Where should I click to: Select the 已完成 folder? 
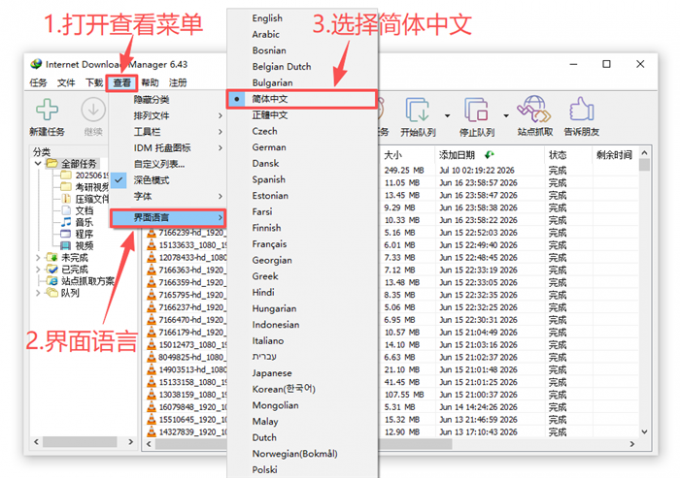pyautogui.click(x=74, y=269)
